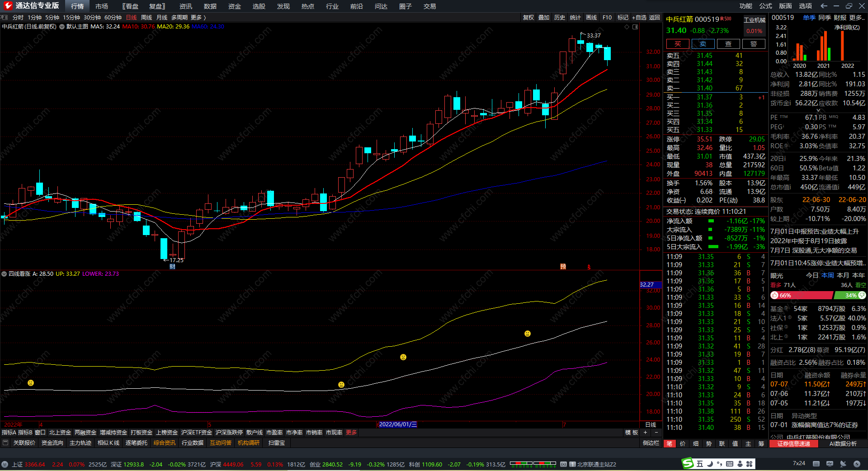The width and height of the screenshot is (868, 471).
Task: Toggle the Sogou moon mode icon
Action: [x=710, y=464]
